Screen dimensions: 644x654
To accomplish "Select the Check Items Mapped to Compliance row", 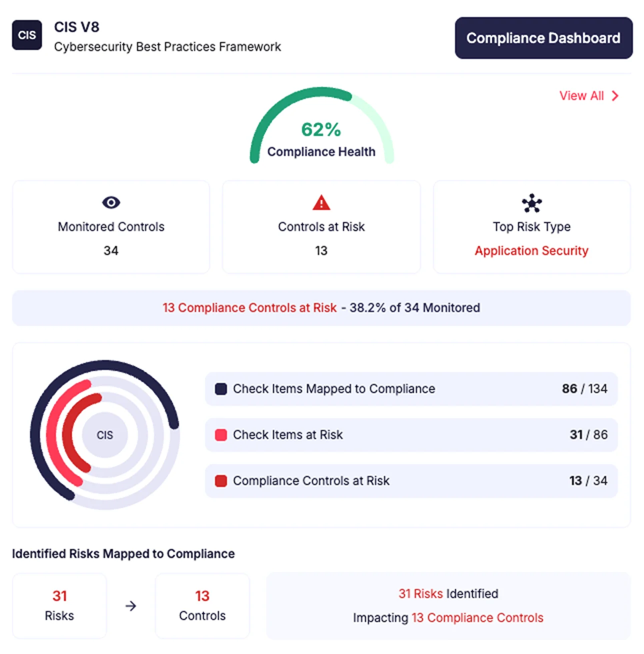I will click(411, 389).
